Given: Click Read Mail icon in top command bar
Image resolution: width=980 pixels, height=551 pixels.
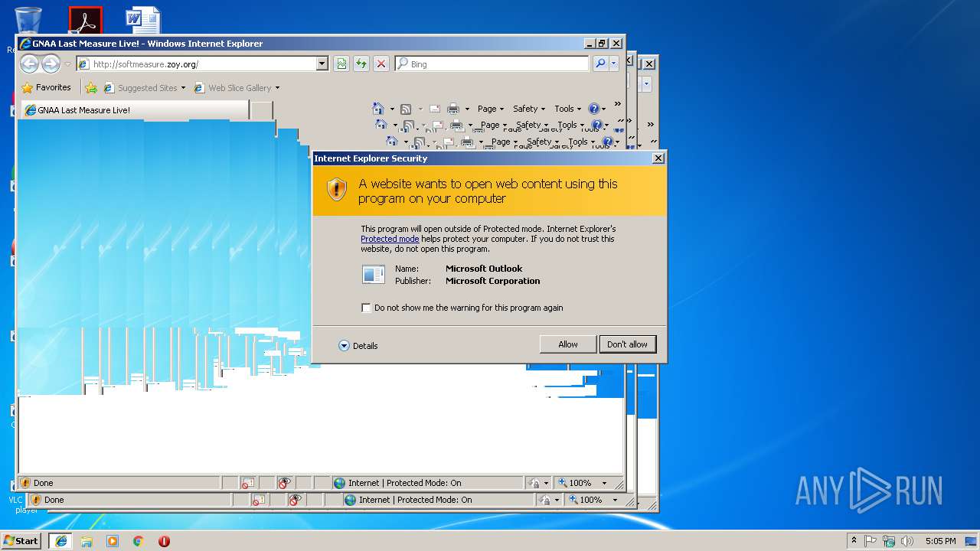Looking at the screenshot, I should (434, 109).
